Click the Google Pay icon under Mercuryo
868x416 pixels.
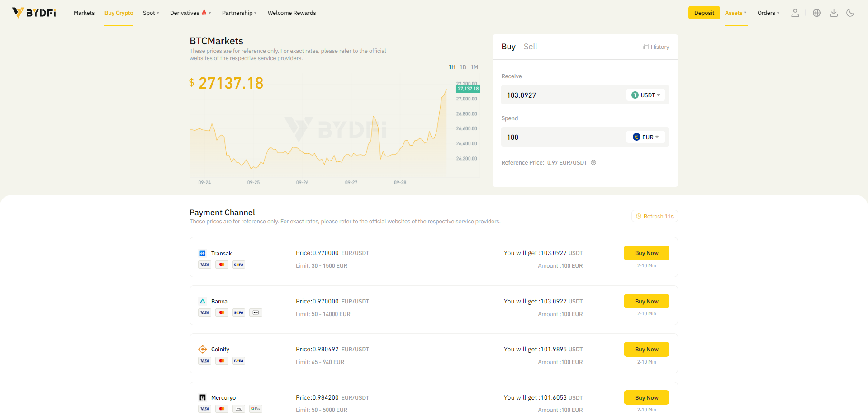[x=256, y=409]
